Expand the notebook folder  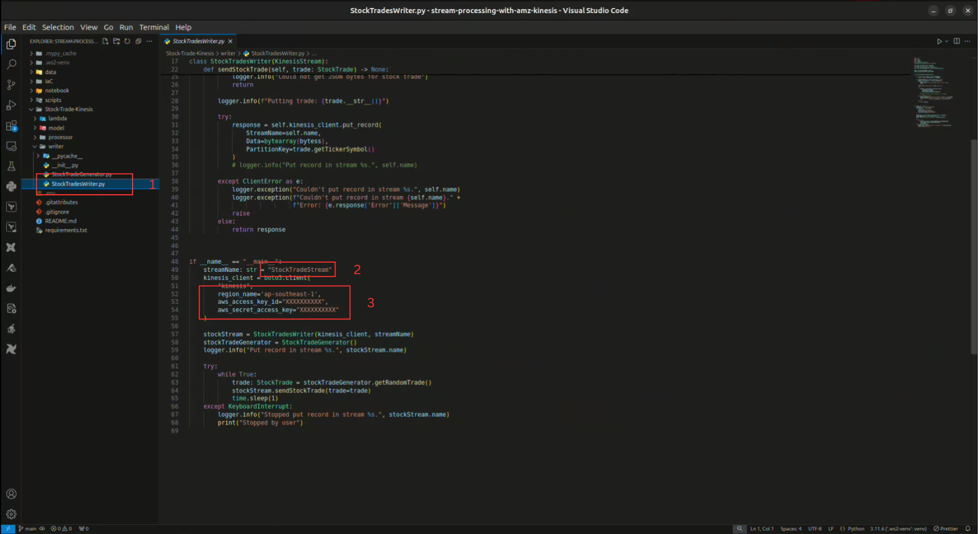point(57,91)
